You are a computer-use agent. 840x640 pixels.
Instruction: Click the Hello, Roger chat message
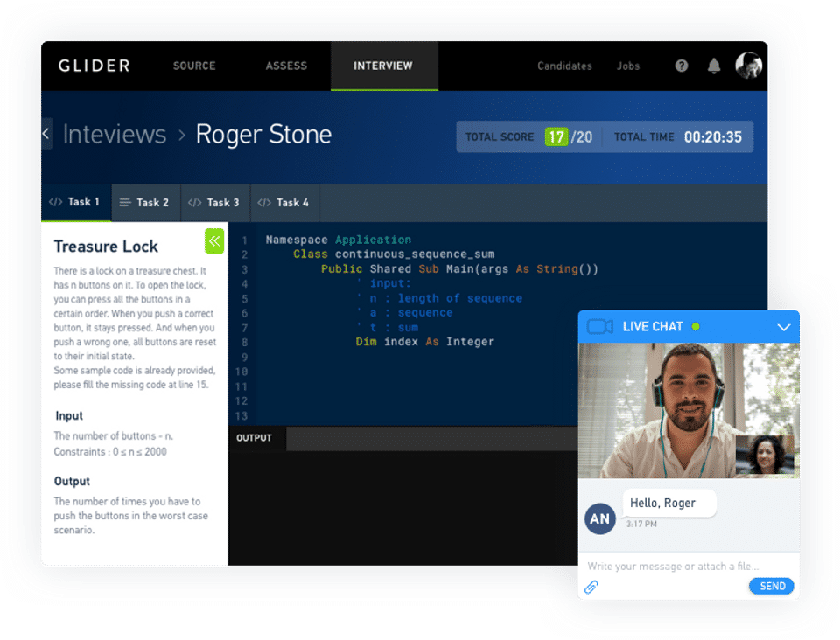coord(669,503)
